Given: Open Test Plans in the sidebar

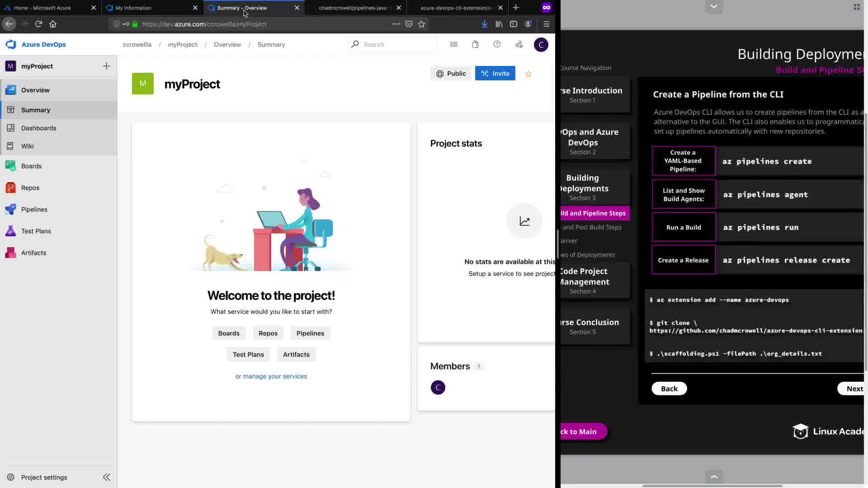Looking at the screenshot, I should tap(36, 231).
